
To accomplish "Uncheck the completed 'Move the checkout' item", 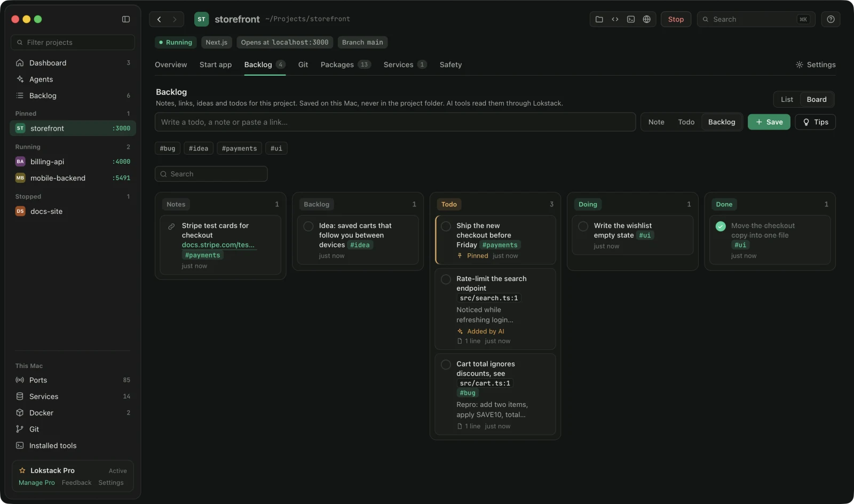I will tap(721, 226).
